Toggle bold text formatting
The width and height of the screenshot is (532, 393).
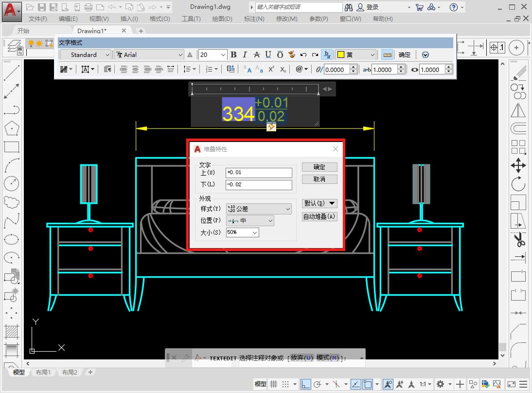point(233,55)
